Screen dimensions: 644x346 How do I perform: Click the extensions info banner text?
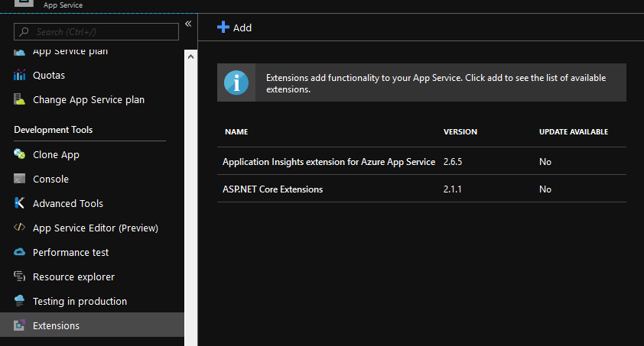pos(436,83)
